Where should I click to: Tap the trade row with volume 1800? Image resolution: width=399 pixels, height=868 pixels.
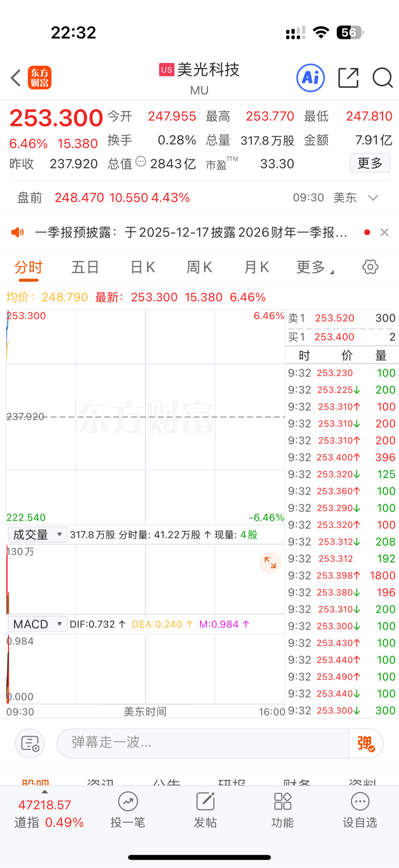pos(342,575)
